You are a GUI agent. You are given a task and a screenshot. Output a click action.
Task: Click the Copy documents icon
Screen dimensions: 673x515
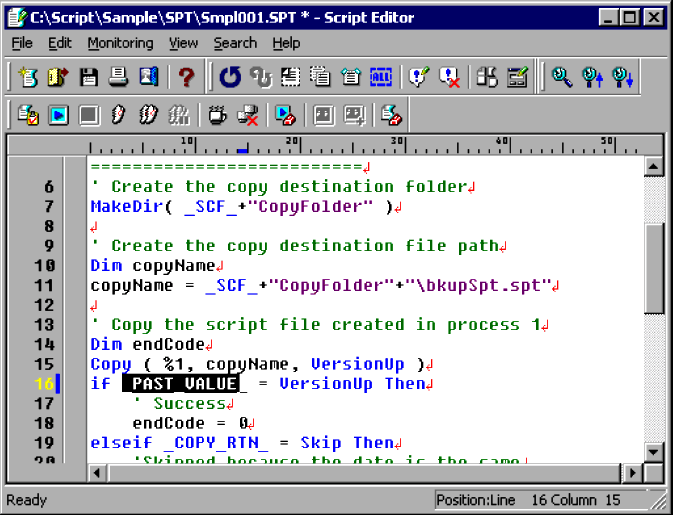pos(320,78)
